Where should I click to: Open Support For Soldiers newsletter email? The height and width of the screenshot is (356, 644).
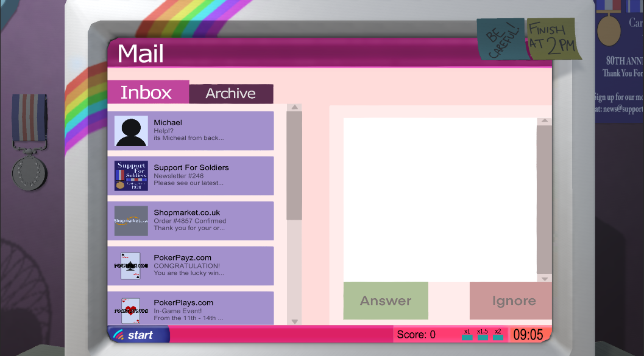[191, 176]
